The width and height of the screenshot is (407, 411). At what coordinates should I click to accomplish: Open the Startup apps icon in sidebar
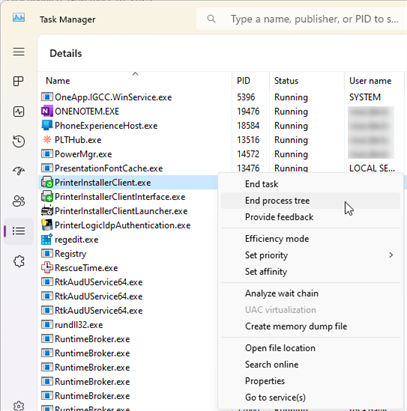[19, 171]
